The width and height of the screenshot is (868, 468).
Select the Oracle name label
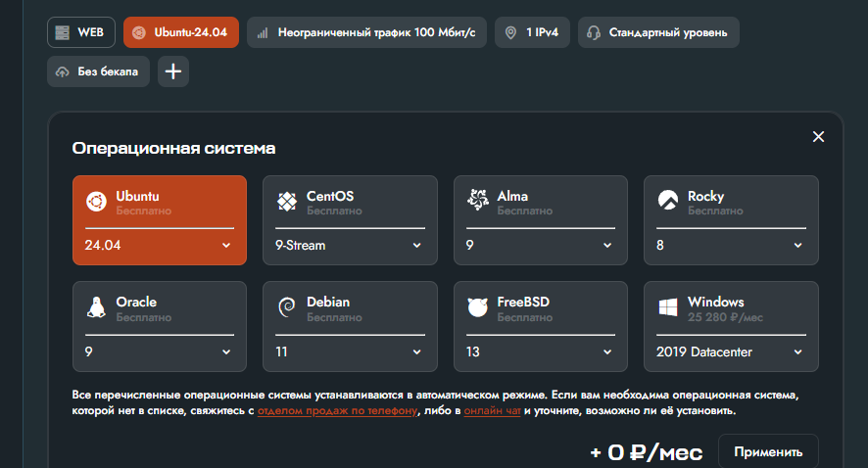tap(136, 302)
